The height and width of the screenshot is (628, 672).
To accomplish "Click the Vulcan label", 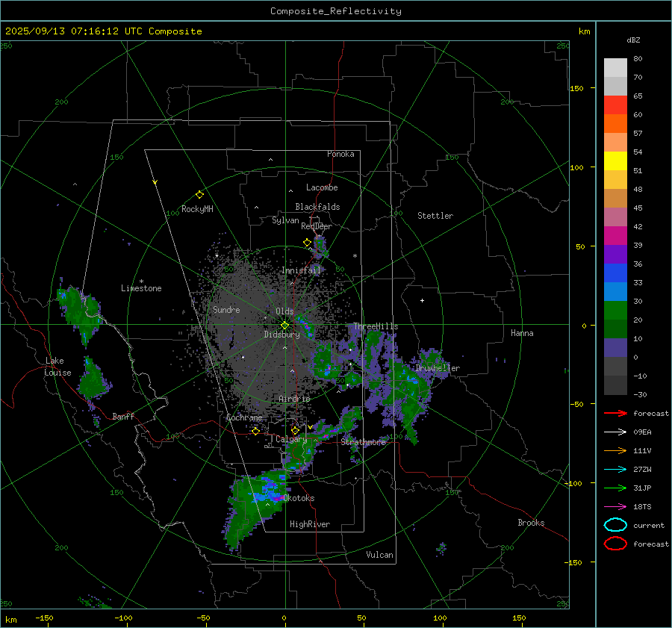I will [x=379, y=555].
